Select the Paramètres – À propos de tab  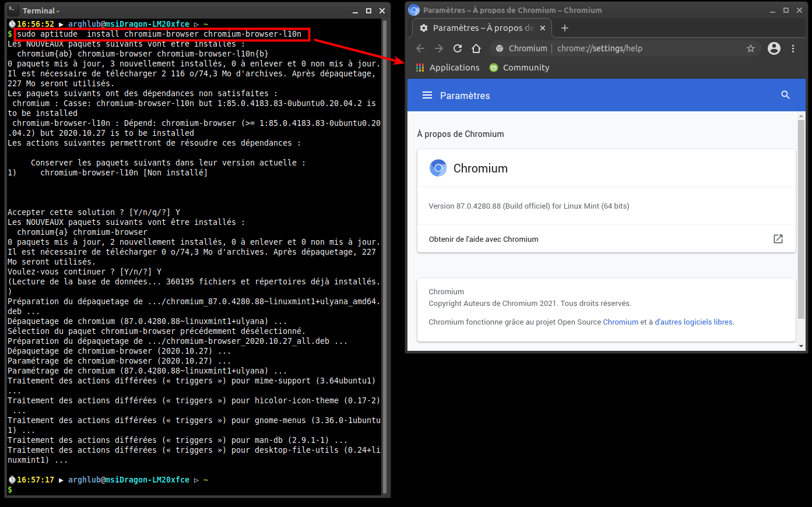coord(482,28)
